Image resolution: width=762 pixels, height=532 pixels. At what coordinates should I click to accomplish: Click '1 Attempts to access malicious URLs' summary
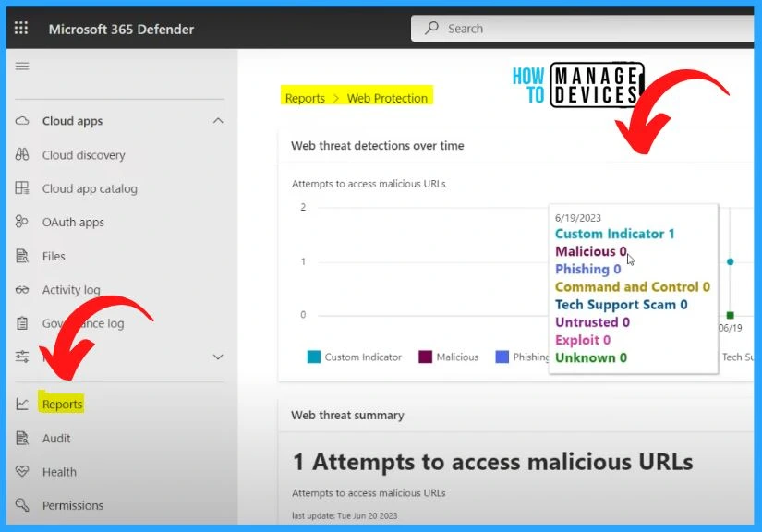click(493, 462)
